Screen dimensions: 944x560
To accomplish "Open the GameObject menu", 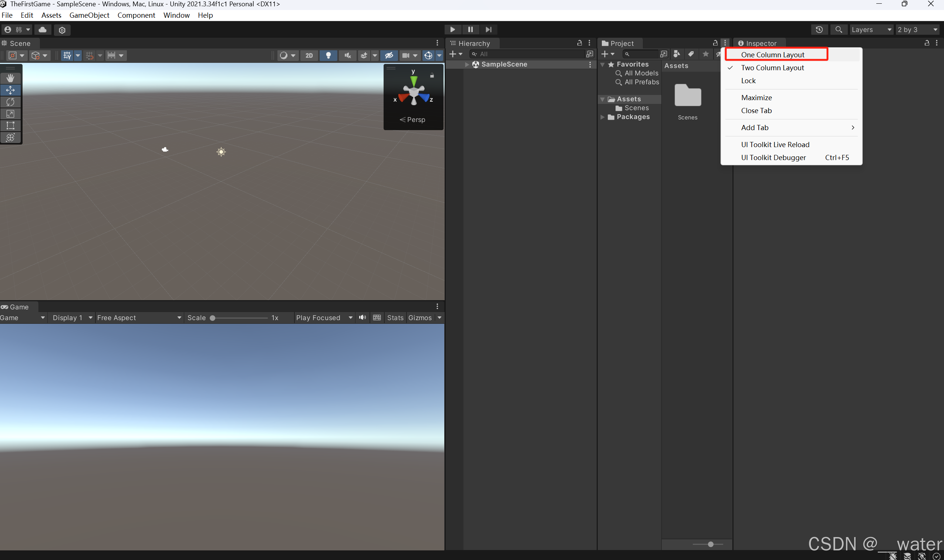I will pos(89,15).
